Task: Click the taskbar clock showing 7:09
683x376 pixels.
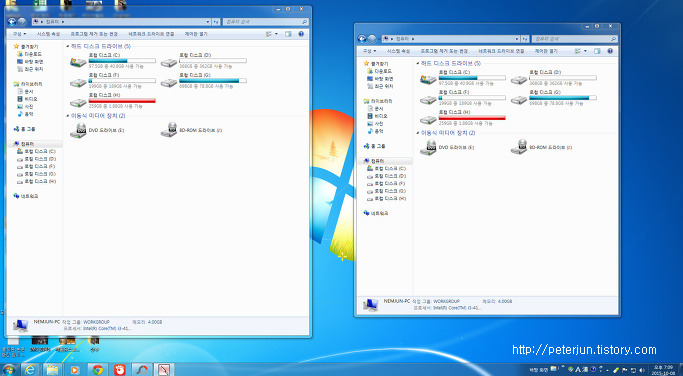Action: (x=664, y=370)
